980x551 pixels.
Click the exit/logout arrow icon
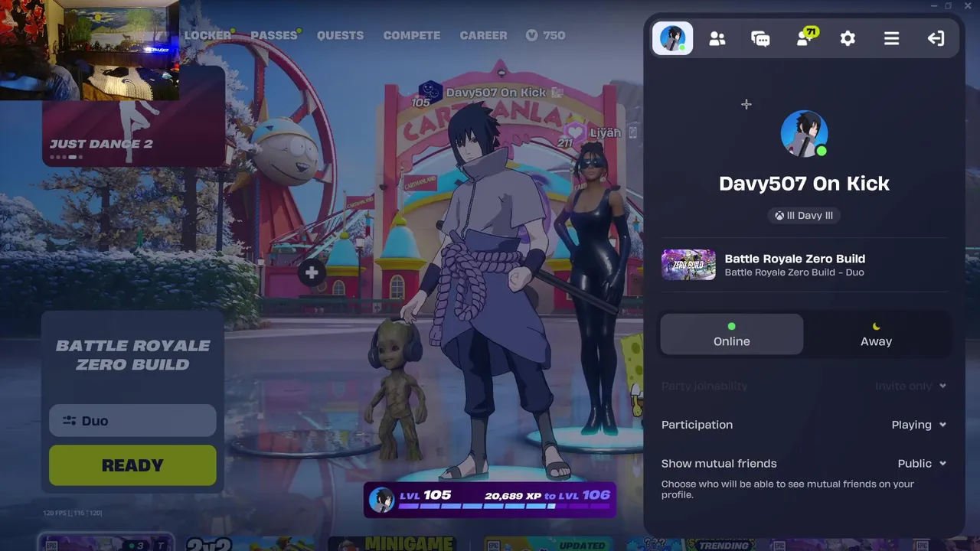coord(936,38)
